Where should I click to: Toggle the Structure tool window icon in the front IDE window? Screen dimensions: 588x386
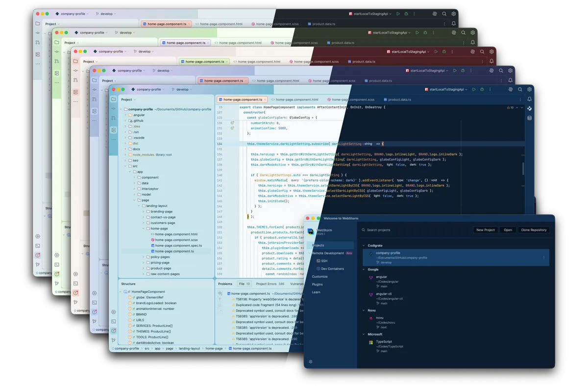tap(114, 130)
